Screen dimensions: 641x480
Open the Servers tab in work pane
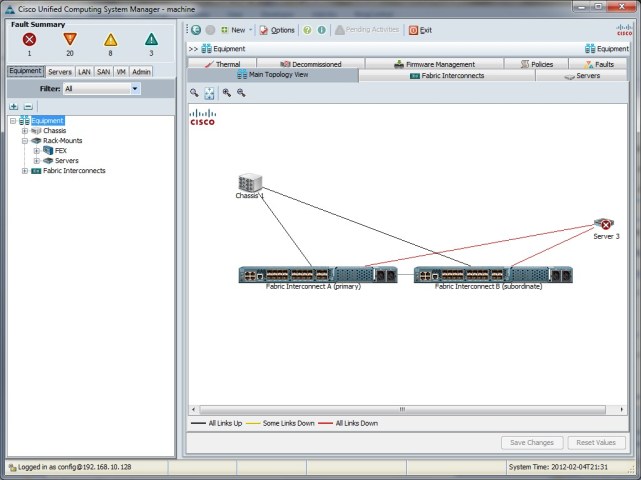click(x=582, y=76)
